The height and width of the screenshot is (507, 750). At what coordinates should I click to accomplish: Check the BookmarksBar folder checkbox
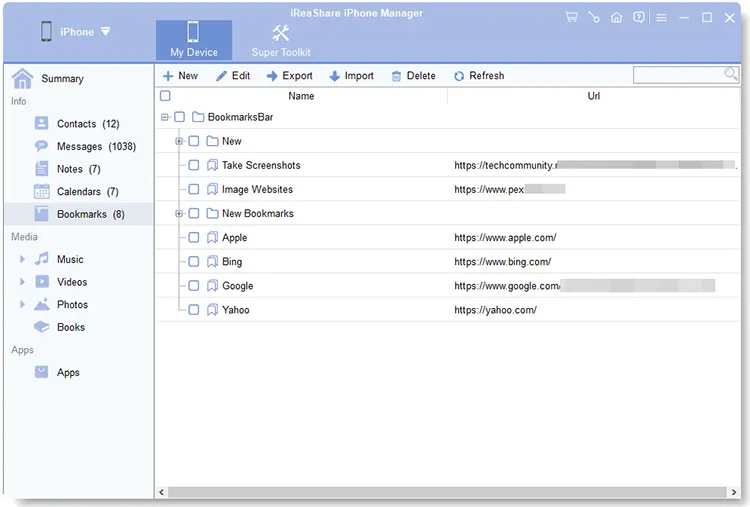pyautogui.click(x=180, y=117)
